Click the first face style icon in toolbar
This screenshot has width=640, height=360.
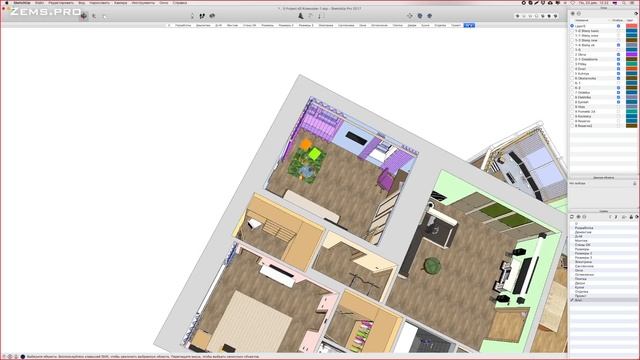click(x=518, y=16)
